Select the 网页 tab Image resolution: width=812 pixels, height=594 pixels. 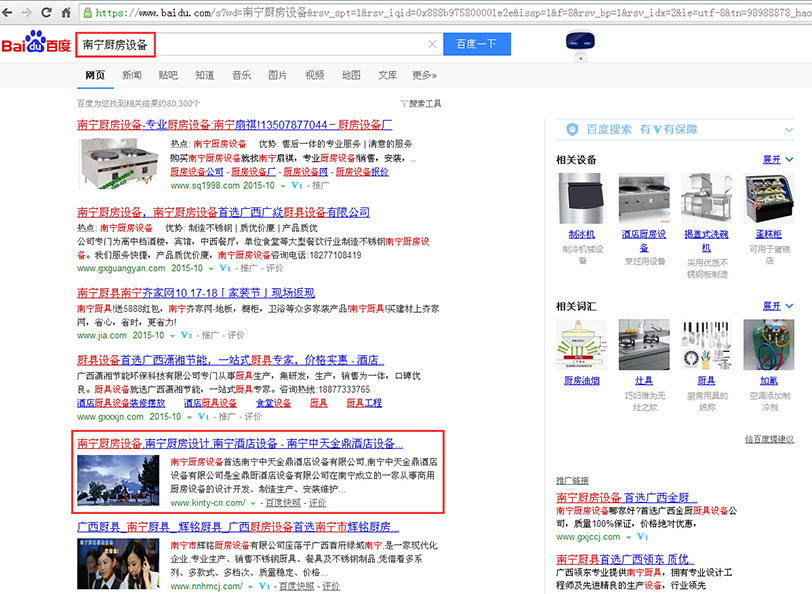(x=95, y=75)
